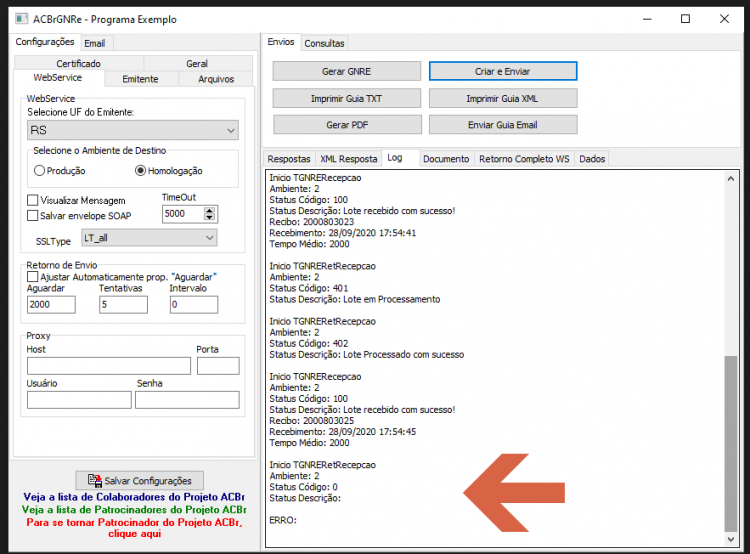Click the Gerar PDF button
Viewport: 750px width, 554px height.
click(x=347, y=125)
